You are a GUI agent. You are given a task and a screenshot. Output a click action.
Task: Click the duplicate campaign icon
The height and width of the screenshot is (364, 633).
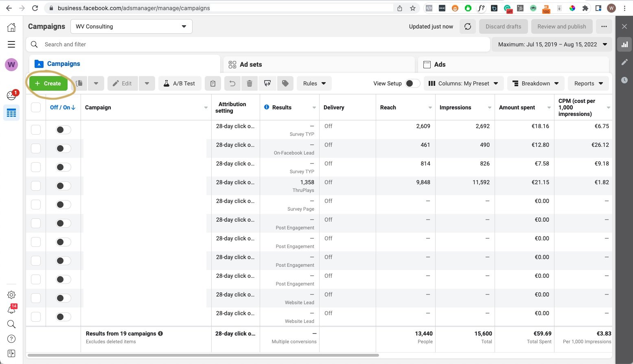[79, 83]
